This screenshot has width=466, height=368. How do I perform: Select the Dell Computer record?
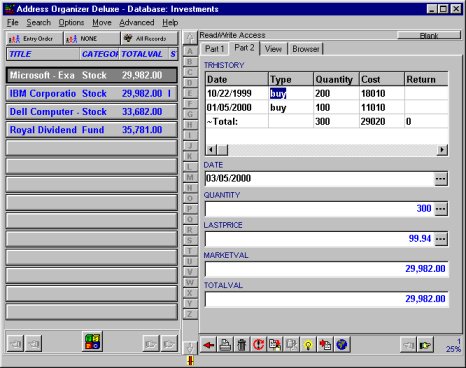92,112
